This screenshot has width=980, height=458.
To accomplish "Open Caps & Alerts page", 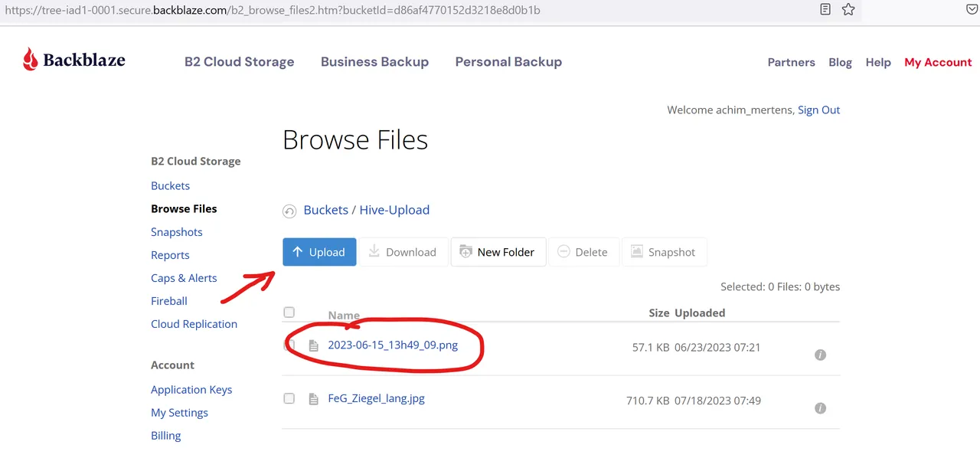I will 184,278.
